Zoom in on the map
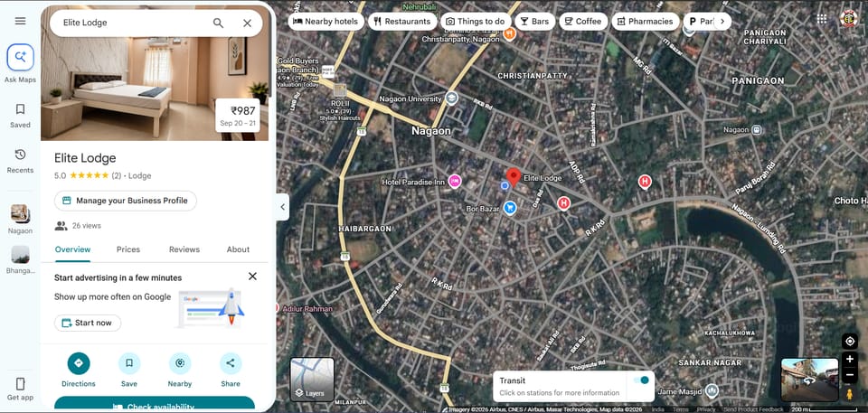The image size is (868, 413). click(x=850, y=360)
